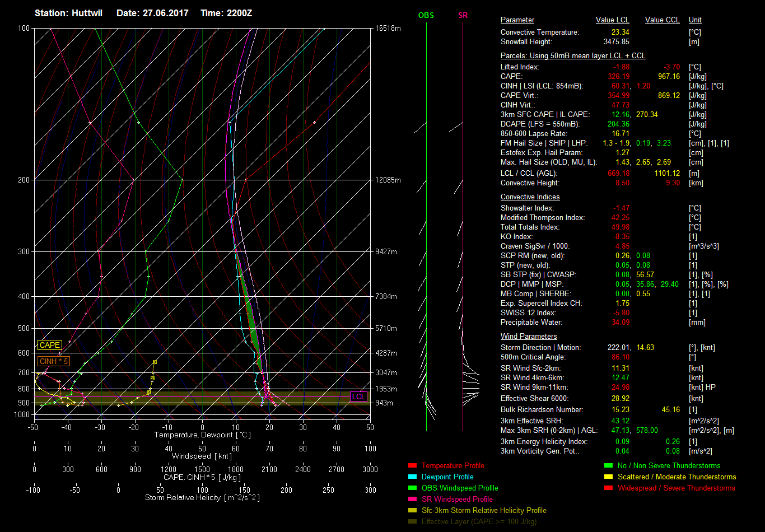
Task: Select the Value LCL column header
Action: coord(612,20)
